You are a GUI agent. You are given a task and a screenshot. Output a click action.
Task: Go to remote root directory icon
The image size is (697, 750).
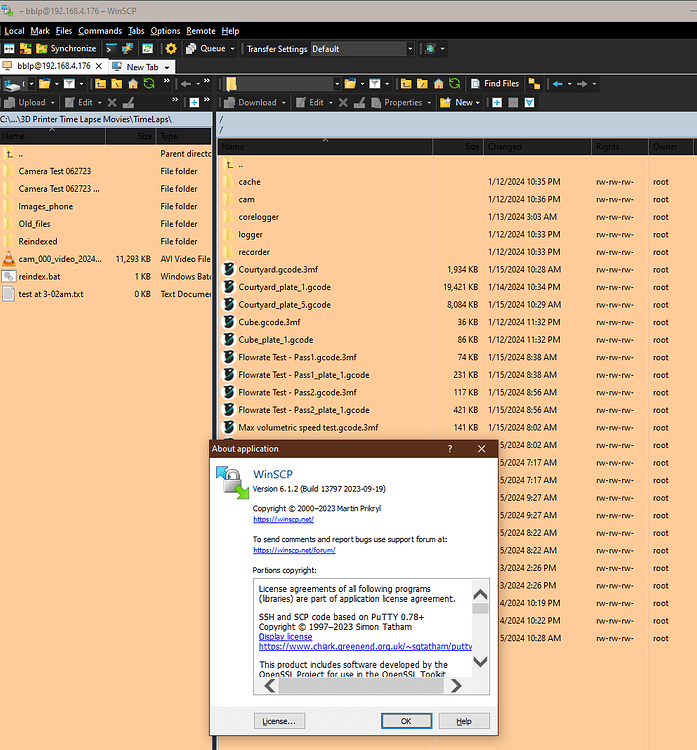(422, 84)
